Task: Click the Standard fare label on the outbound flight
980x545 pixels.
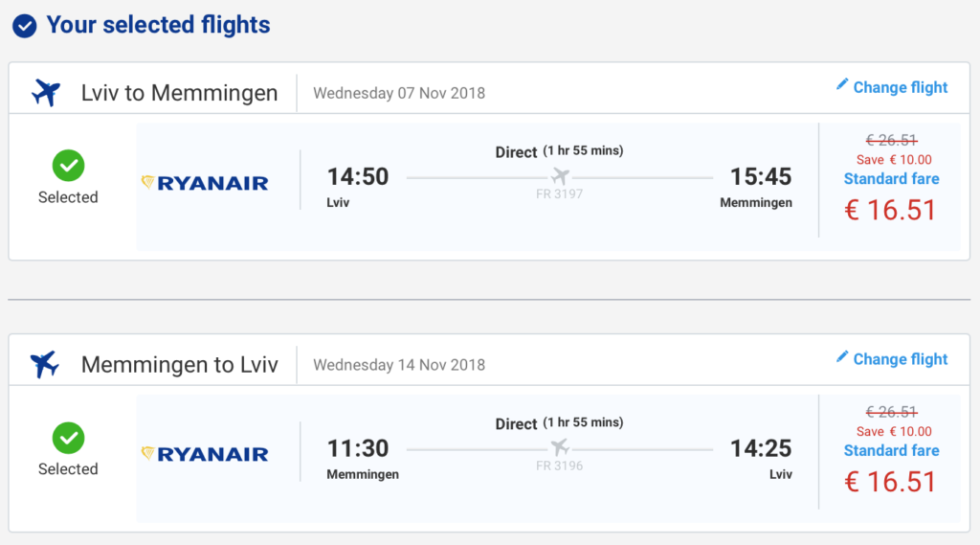Action: click(891, 179)
